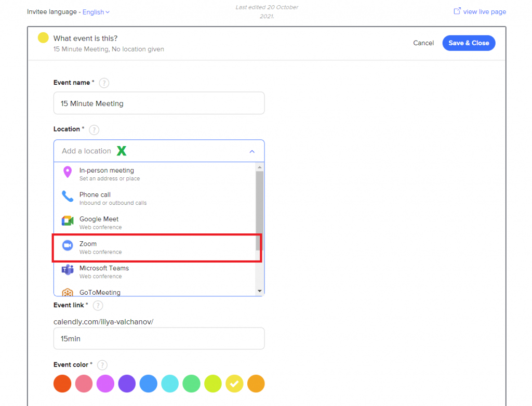Select the lime event color
The width and height of the screenshot is (532, 406).
pyautogui.click(x=213, y=384)
